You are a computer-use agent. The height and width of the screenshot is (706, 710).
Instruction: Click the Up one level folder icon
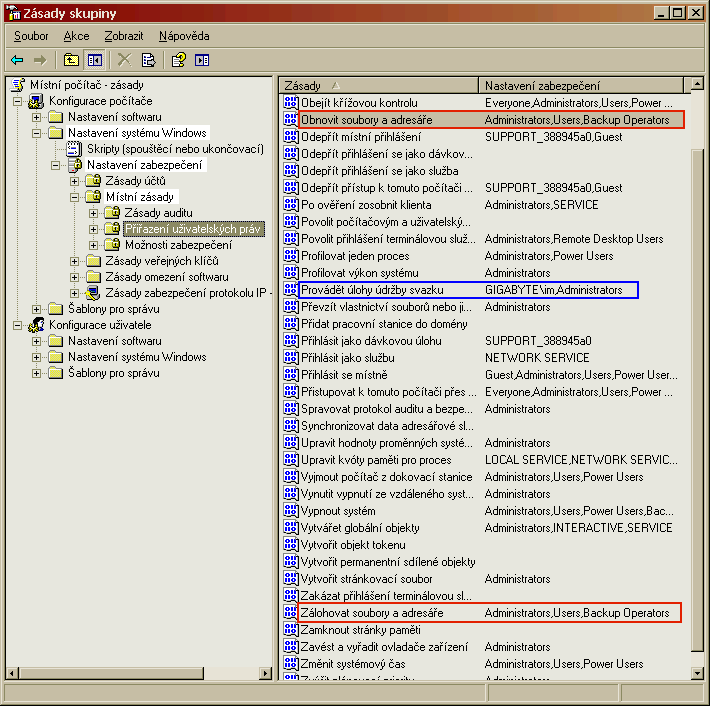tap(71, 60)
